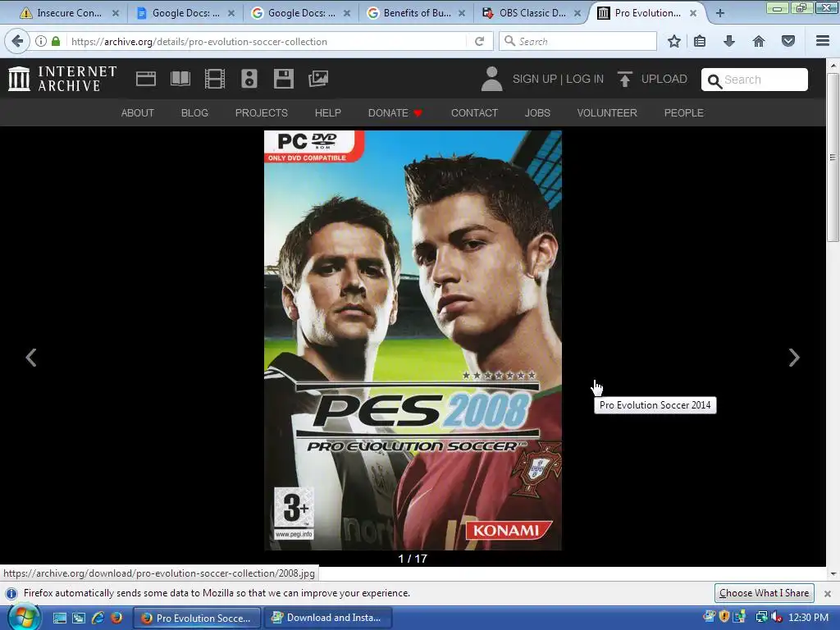Switch to second Google Docs tab

click(x=300, y=13)
